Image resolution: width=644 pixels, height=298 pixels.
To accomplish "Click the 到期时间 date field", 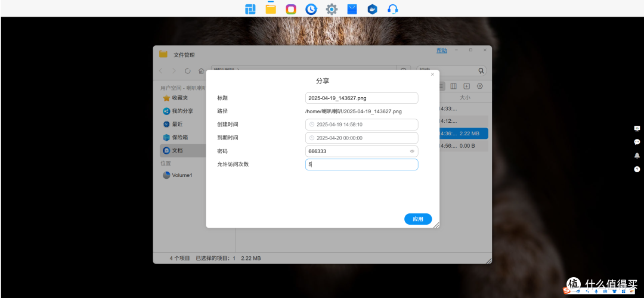I will [x=362, y=138].
